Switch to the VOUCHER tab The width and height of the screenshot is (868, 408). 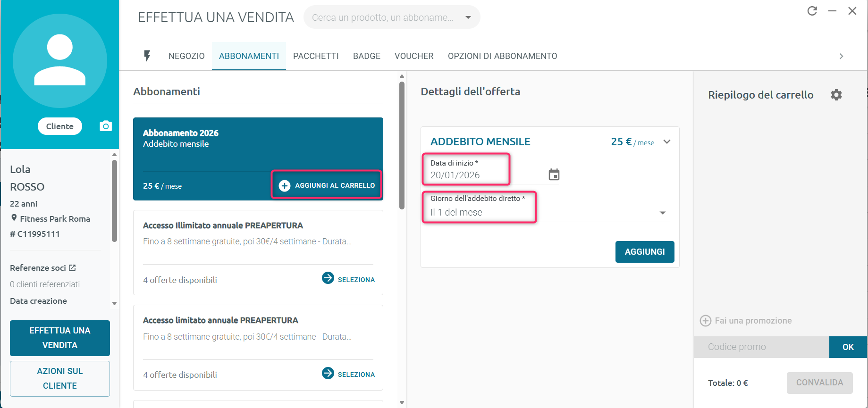[414, 56]
